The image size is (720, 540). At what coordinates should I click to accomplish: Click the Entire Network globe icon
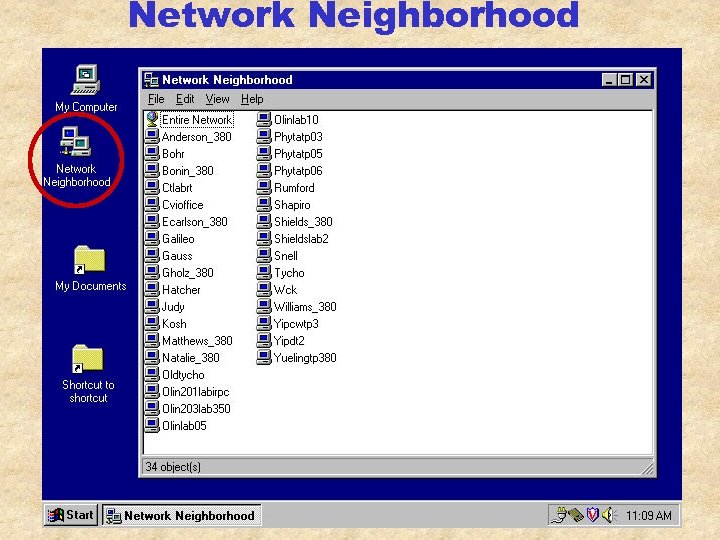152,119
